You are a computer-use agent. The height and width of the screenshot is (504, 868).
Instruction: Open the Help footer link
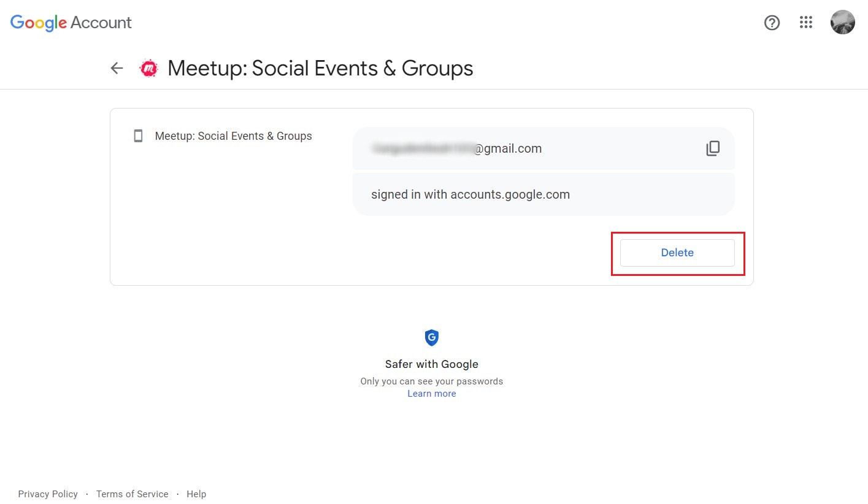[x=196, y=494]
